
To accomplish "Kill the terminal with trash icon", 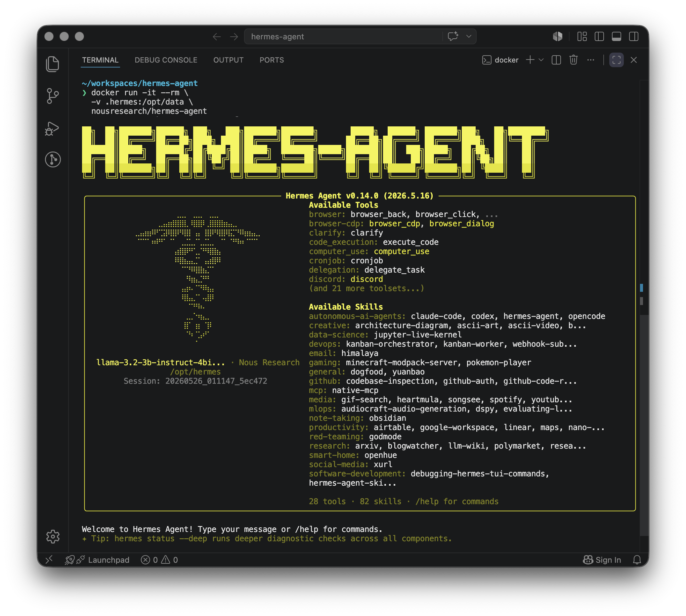I will 573,60.
